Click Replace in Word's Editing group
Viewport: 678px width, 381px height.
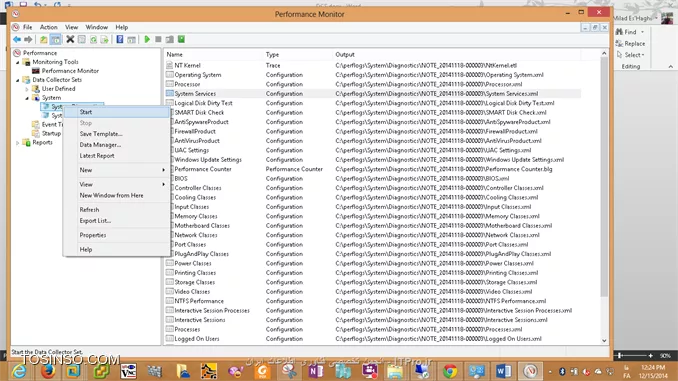pos(630,44)
